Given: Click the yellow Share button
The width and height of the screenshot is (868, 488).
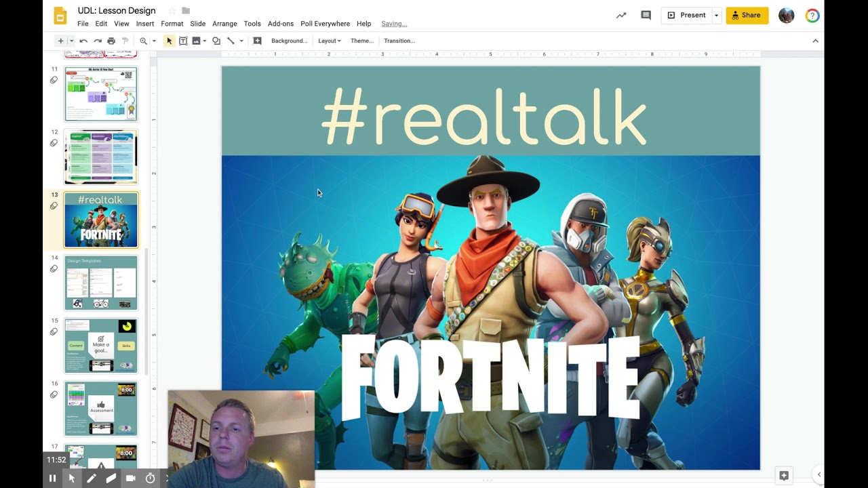Looking at the screenshot, I should point(747,15).
